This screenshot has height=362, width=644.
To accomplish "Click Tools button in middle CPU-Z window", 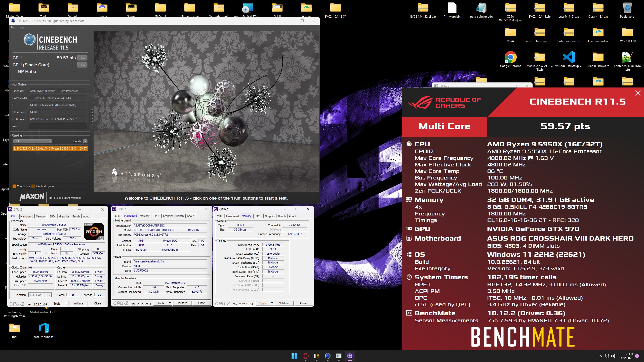I will pyautogui.click(x=161, y=303).
